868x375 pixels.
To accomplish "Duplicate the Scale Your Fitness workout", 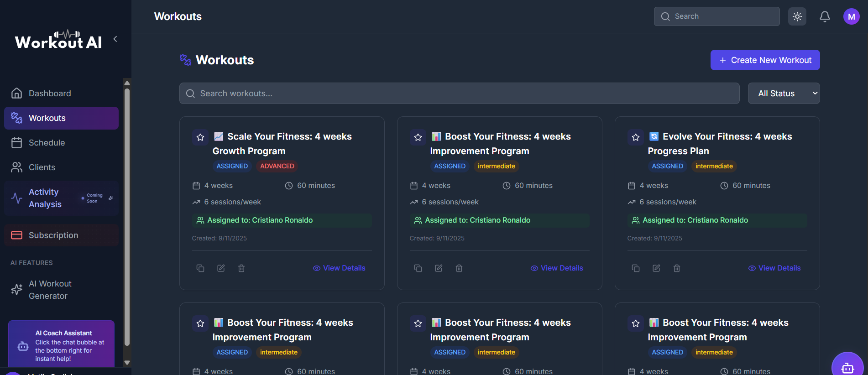I will (x=200, y=268).
